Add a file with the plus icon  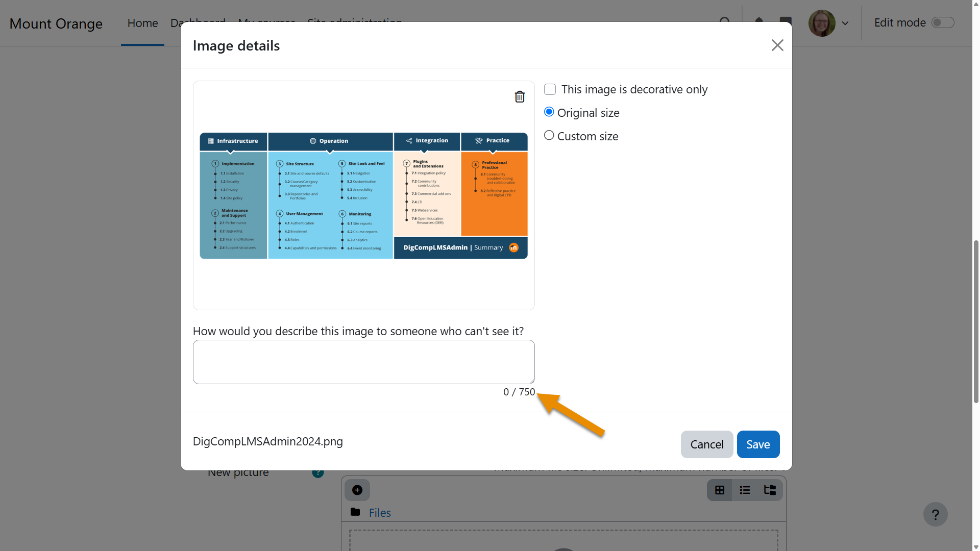click(357, 490)
